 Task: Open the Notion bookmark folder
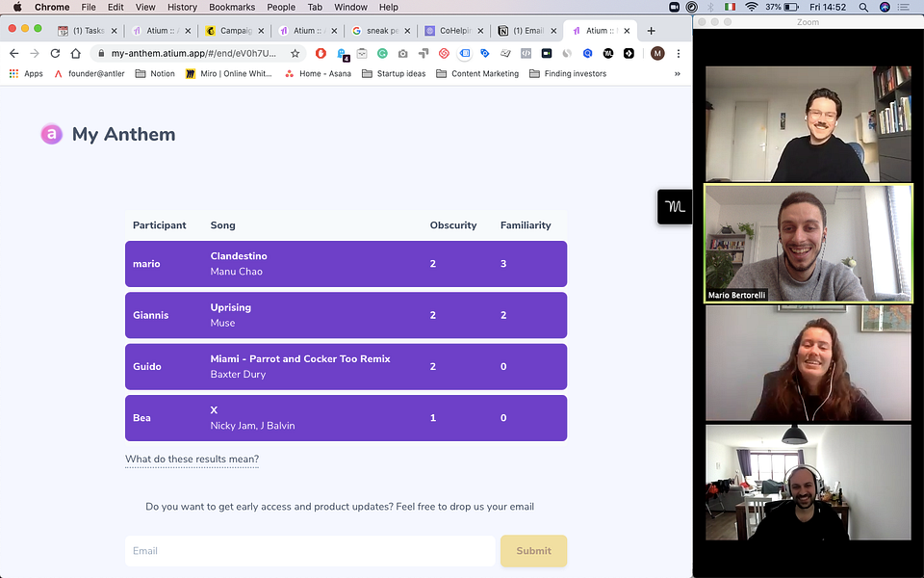pyautogui.click(x=155, y=74)
